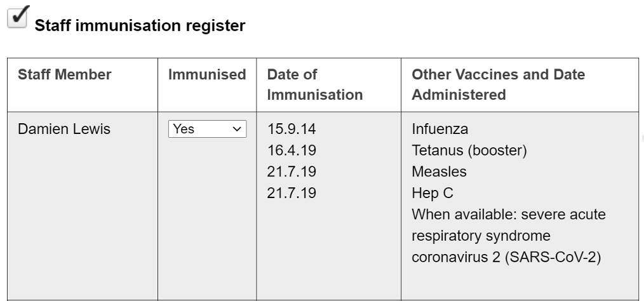Select the Immunised column header
Viewport: 644px width, 301px height.
point(207,75)
